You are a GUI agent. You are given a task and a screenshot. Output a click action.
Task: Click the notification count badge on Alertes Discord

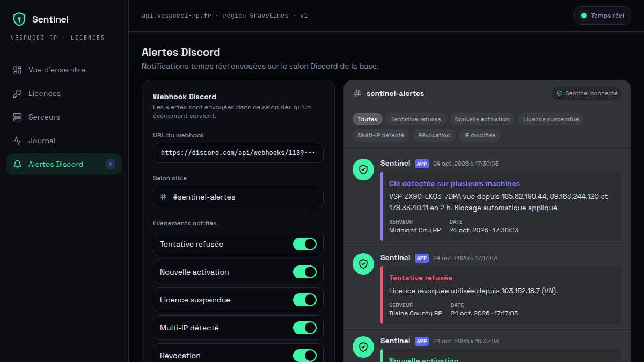click(x=111, y=164)
